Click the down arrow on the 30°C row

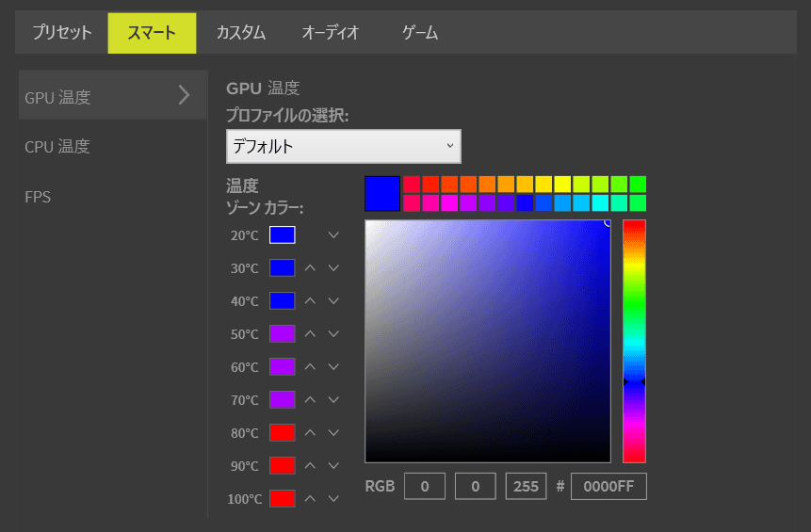coord(333,267)
